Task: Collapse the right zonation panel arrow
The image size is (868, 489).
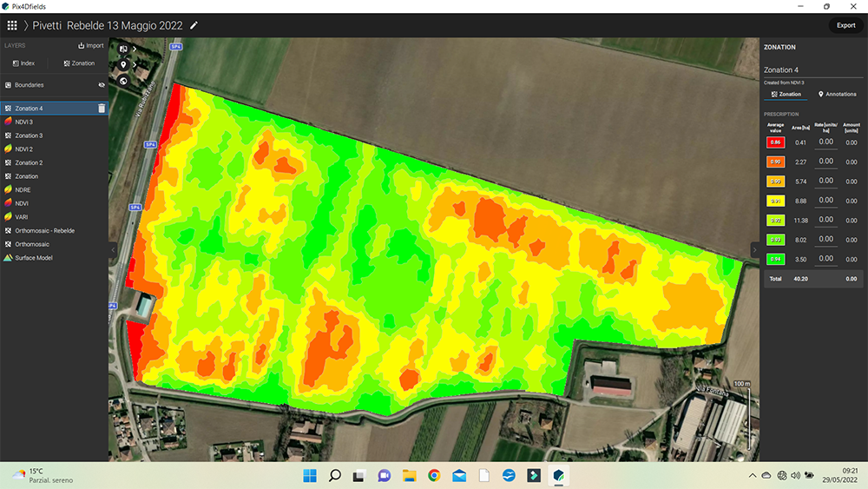Action: (x=754, y=249)
